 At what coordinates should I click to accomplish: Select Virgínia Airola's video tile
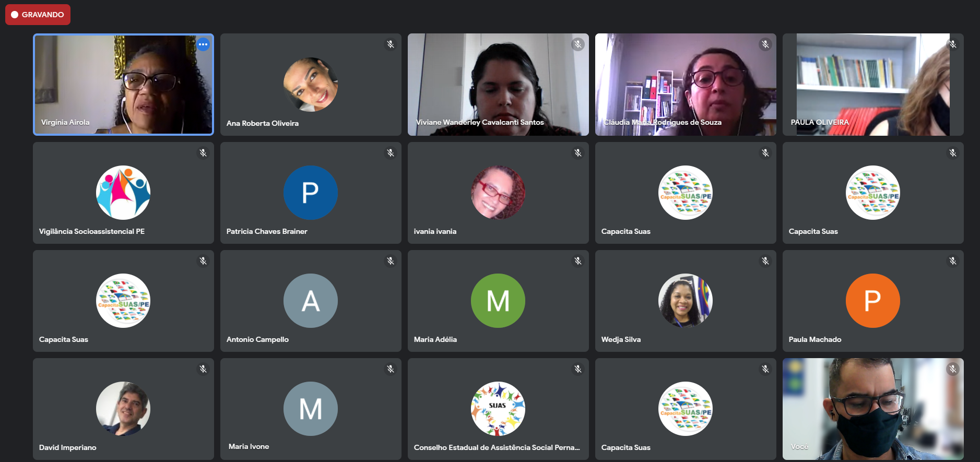tap(123, 85)
